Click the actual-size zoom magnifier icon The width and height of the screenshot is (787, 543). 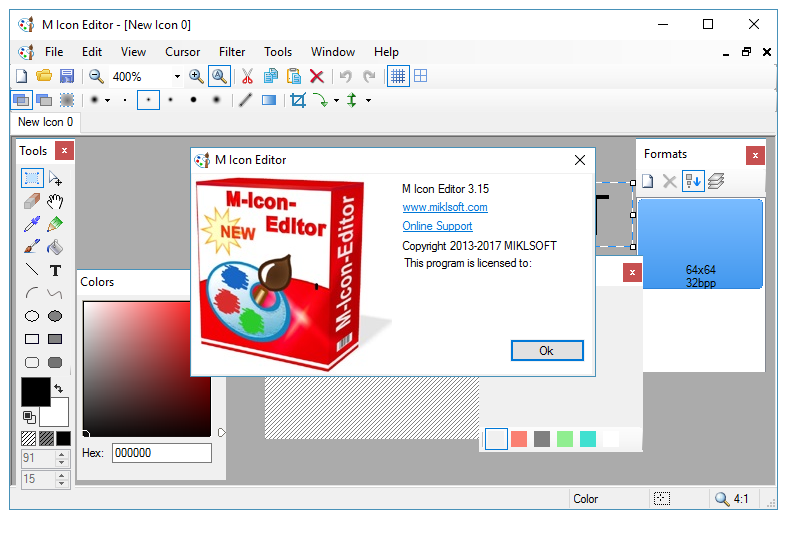click(219, 76)
